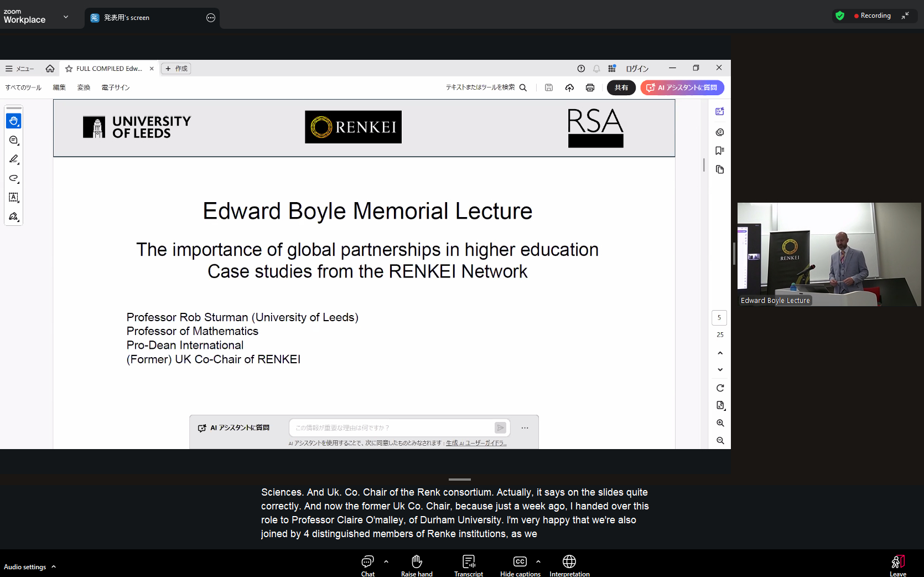The width and height of the screenshot is (924, 577).
Task: Open the 編集 menu
Action: 59,87
